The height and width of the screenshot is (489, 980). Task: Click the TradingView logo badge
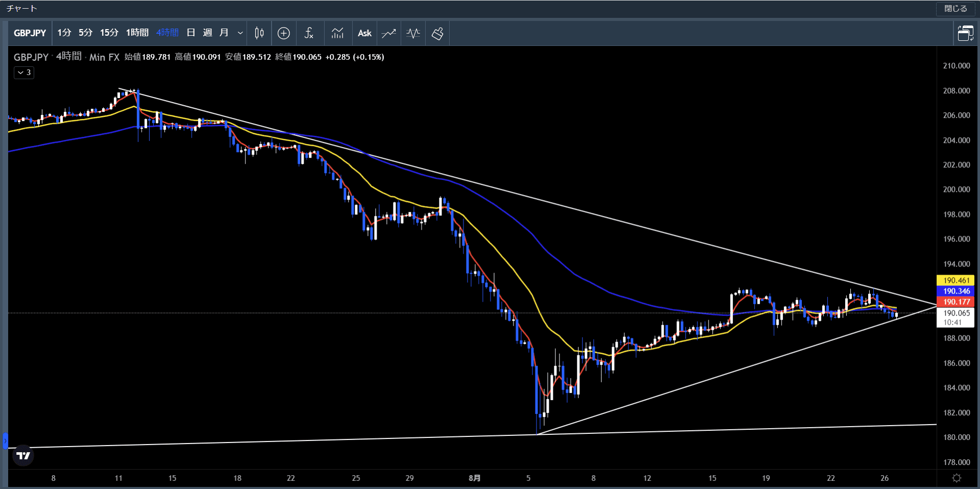click(23, 455)
